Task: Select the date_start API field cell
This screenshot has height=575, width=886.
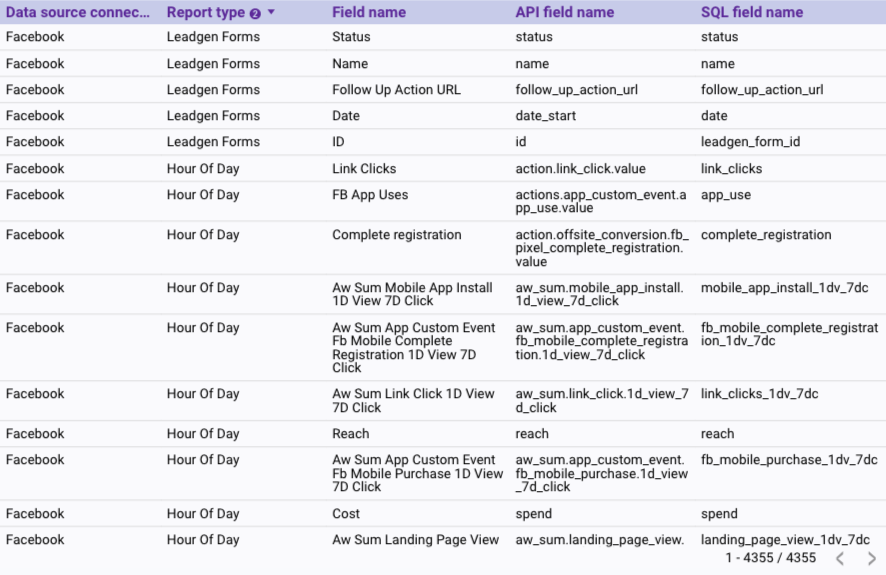Action: [x=545, y=116]
